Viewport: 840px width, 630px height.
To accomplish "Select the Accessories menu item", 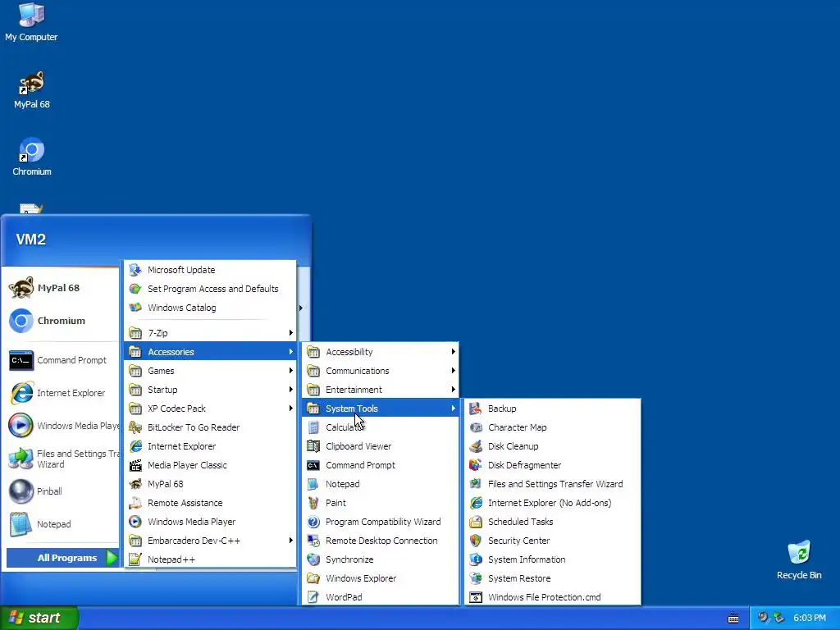I will point(210,351).
